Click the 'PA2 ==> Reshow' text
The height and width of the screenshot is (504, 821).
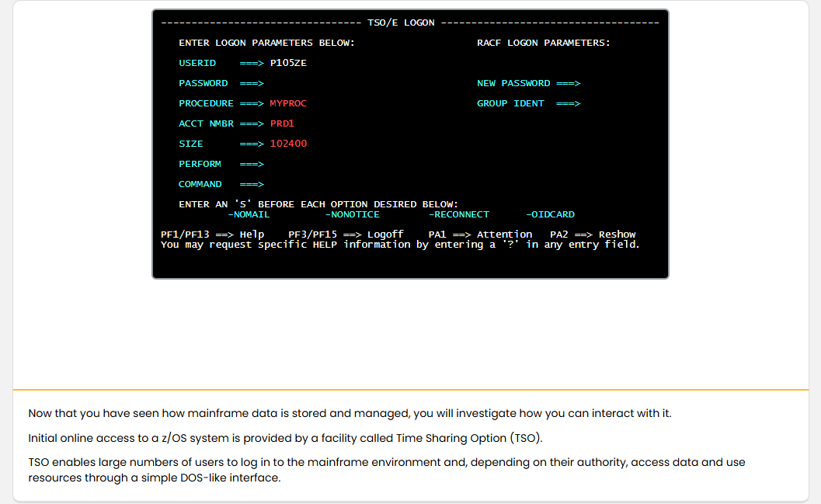(593, 235)
